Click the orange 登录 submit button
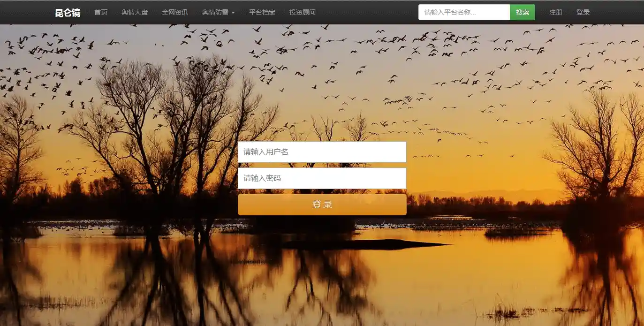This screenshot has width=644, height=326. click(x=322, y=205)
